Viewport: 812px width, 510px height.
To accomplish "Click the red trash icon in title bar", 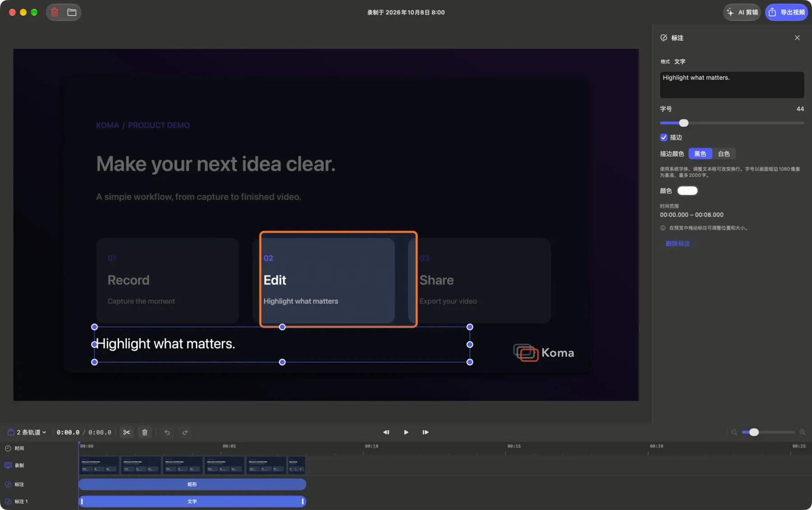I will (x=55, y=12).
